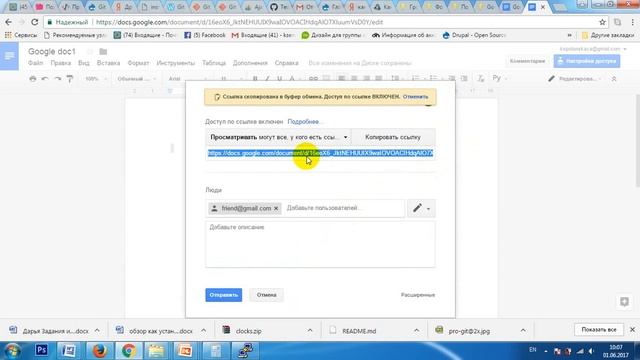
Task: Open the account email dropdown
Action: (x=593, y=49)
